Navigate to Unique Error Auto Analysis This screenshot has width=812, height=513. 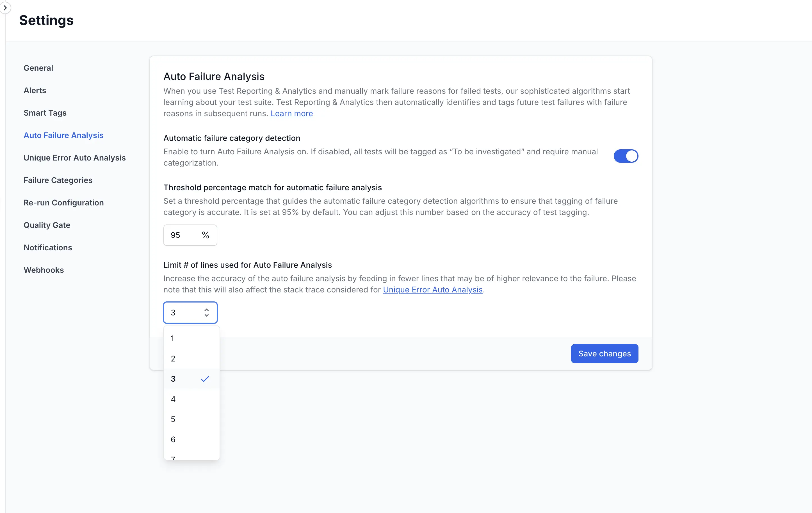coord(74,158)
